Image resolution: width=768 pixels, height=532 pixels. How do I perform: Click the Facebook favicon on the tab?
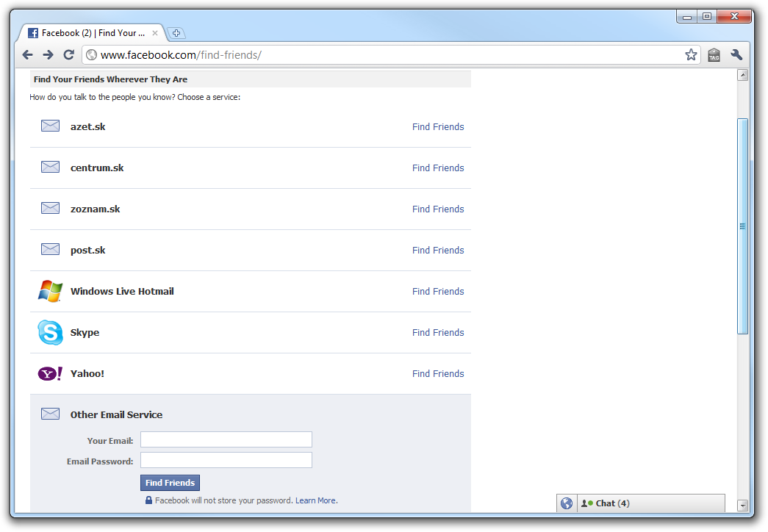[x=33, y=33]
